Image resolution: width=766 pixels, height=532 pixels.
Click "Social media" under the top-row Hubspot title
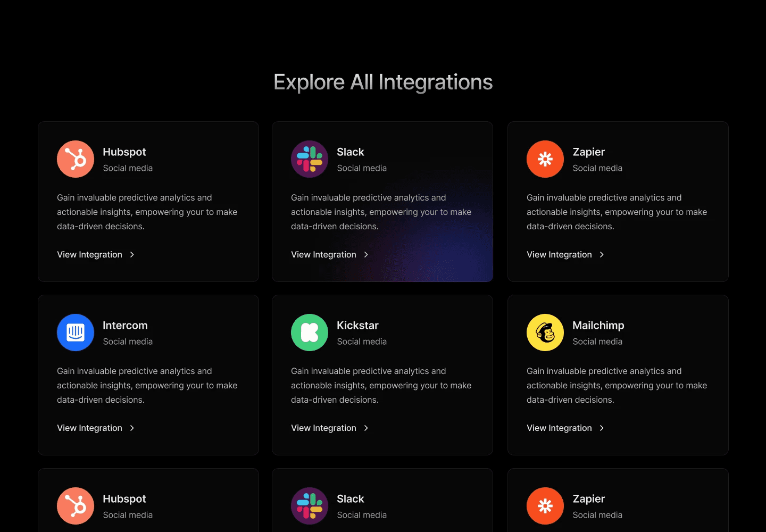pos(128,168)
